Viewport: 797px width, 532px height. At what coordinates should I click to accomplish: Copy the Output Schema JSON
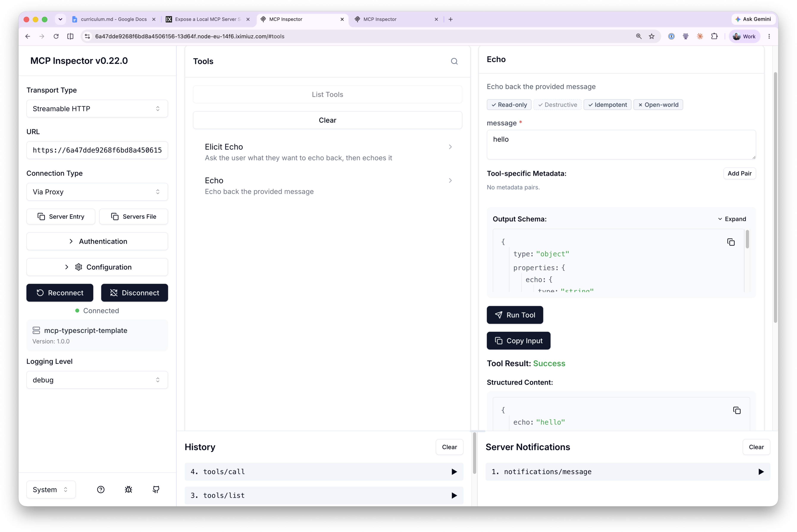click(x=731, y=242)
